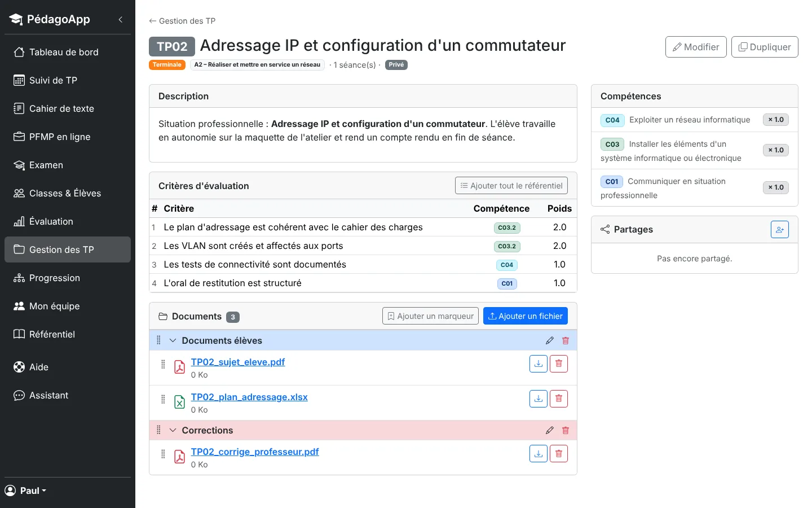812x508 pixels.
Task: Delete the Documents élèves section
Action: [566, 340]
